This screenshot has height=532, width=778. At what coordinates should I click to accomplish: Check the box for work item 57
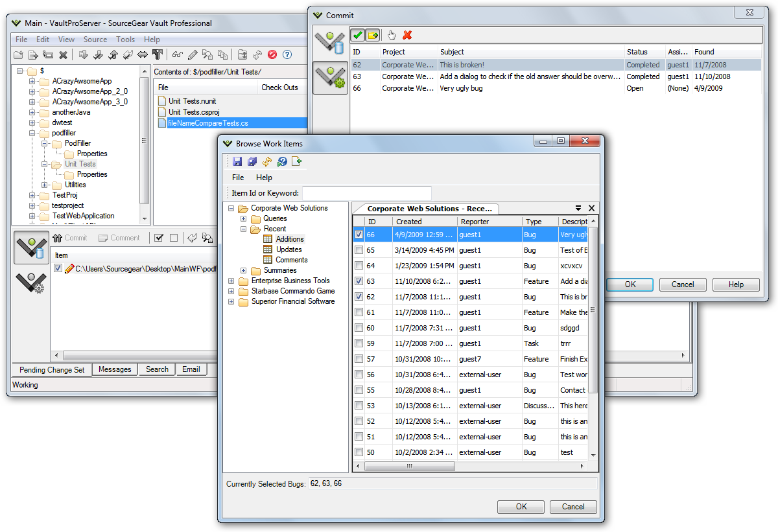coord(359,359)
